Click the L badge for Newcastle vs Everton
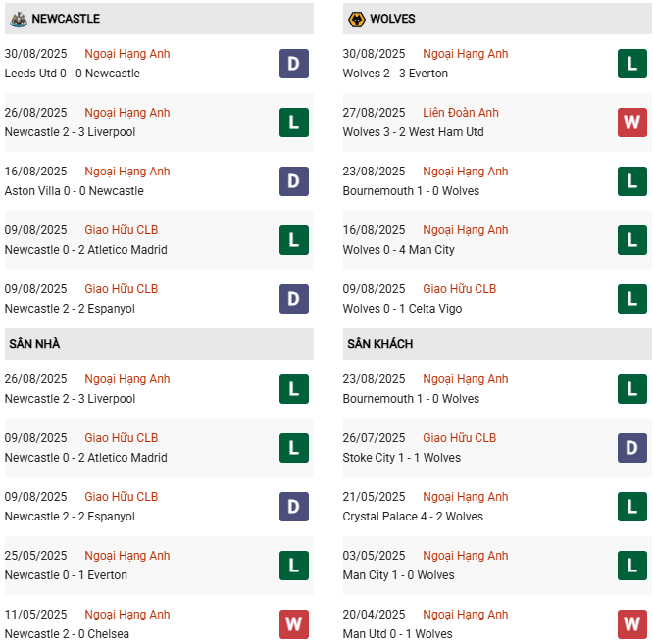This screenshot has width=653, height=644. (294, 566)
